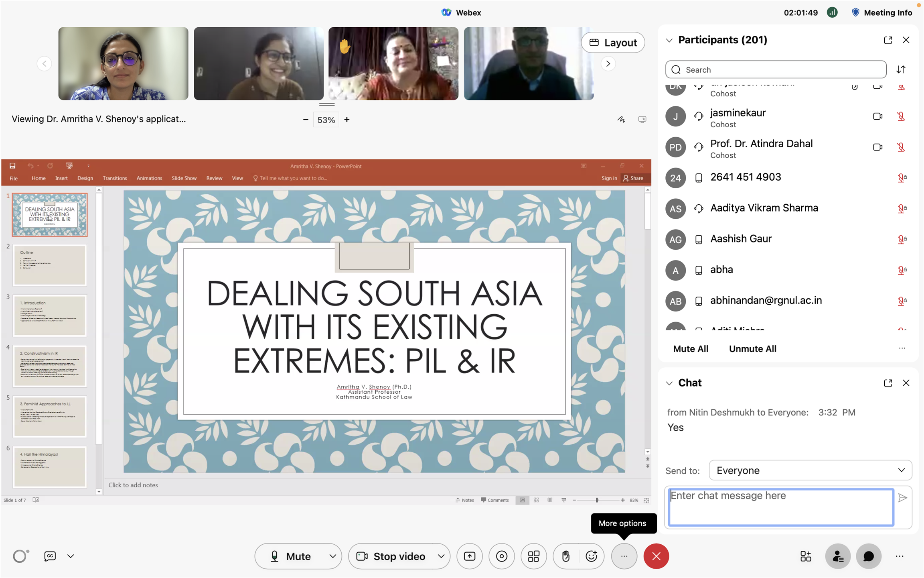This screenshot has width=924, height=578.
Task: Open the reactions smiley icon
Action: 591,556
